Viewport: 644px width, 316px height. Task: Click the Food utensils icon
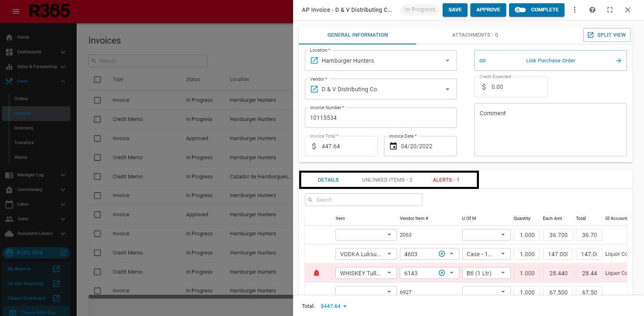(x=9, y=81)
